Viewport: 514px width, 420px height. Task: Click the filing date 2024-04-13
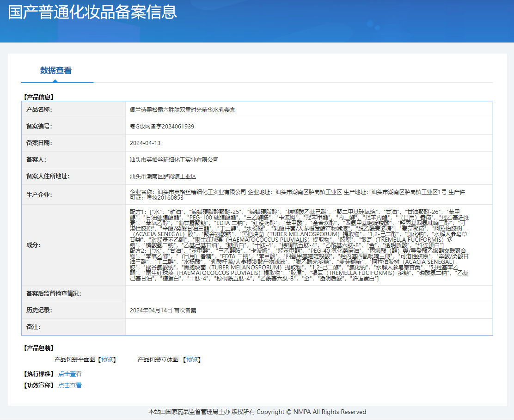[145, 143]
